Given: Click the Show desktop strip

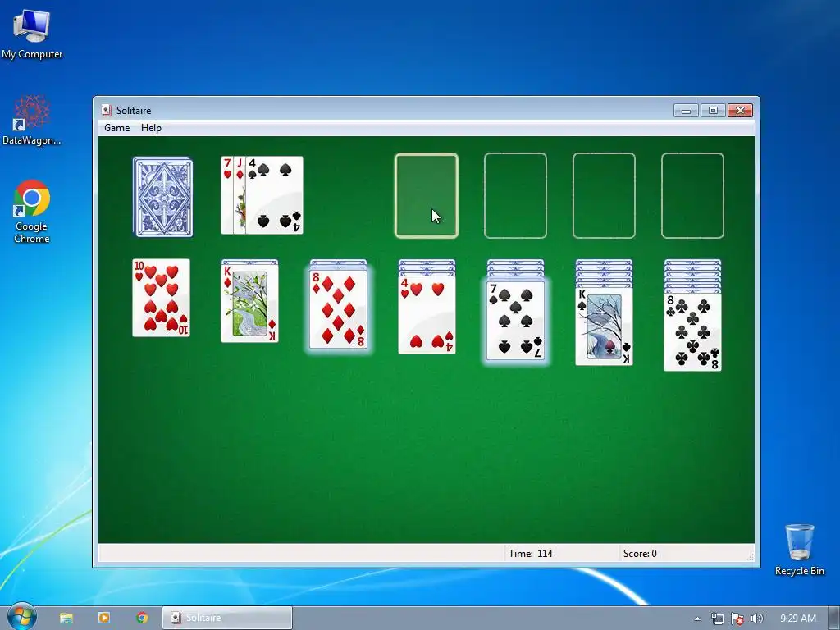Looking at the screenshot, I should click(x=836, y=619).
